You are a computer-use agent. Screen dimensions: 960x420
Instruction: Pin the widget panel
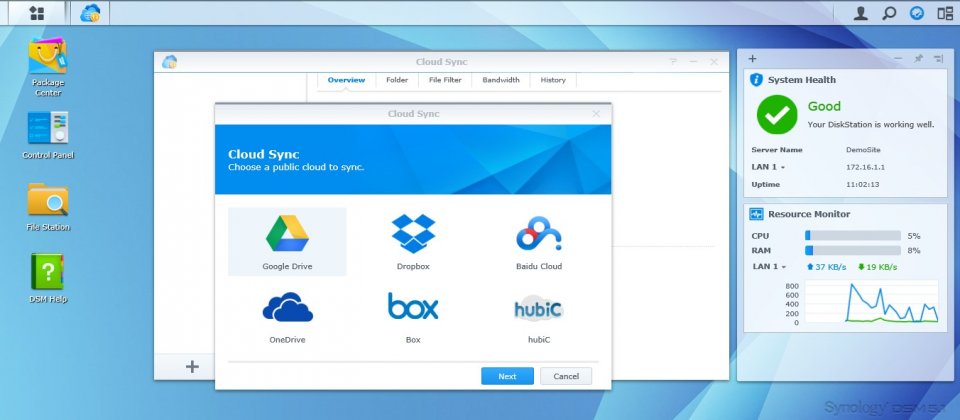click(x=918, y=59)
